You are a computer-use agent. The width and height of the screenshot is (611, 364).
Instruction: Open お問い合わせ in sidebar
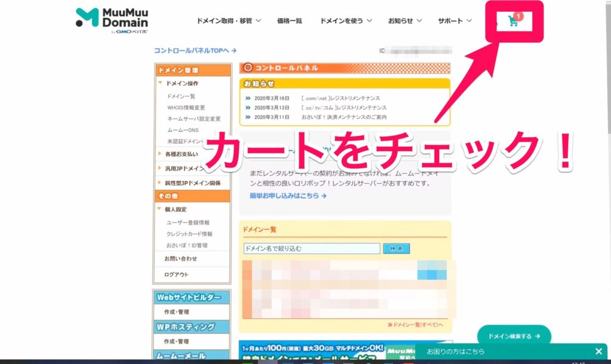[180, 258]
